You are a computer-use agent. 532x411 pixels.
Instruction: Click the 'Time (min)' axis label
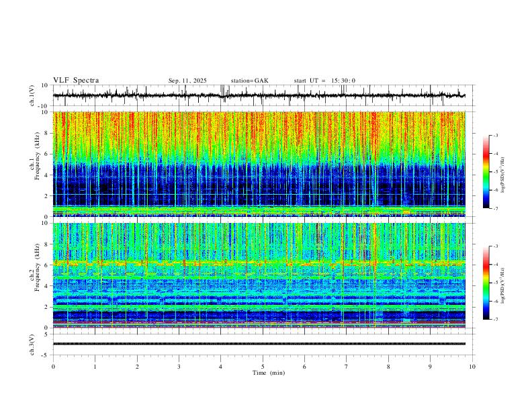[269, 373]
